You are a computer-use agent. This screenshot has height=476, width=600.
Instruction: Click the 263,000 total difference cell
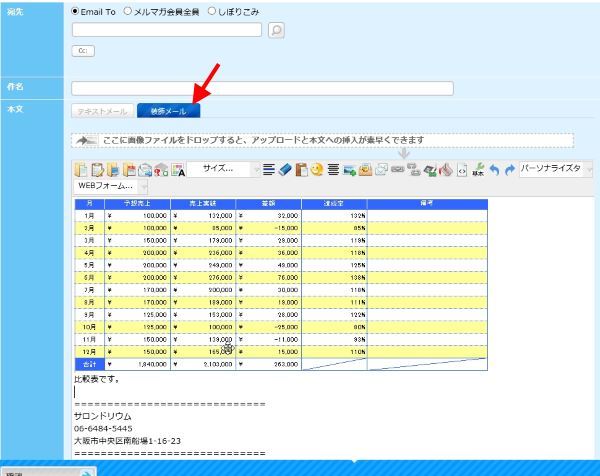[269, 364]
